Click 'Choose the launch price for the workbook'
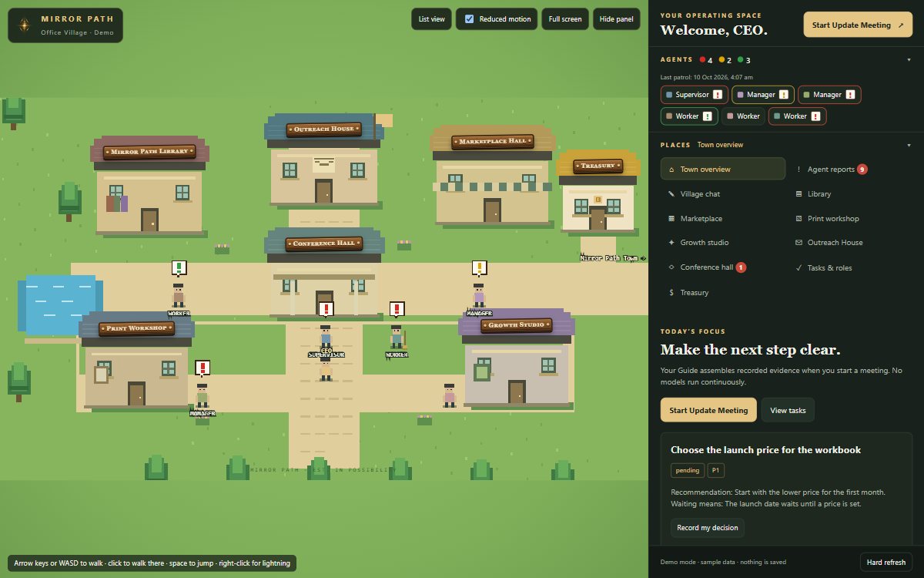924x578 pixels. [765, 449]
